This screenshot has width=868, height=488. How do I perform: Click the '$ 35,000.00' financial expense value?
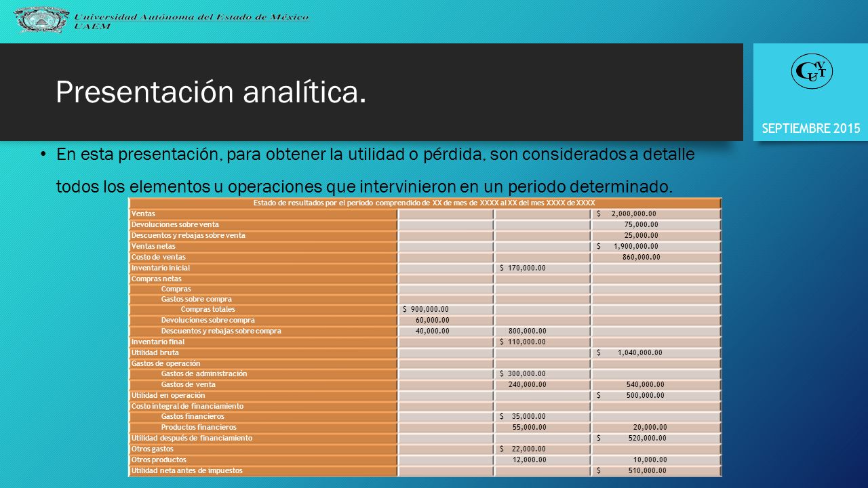(522, 416)
